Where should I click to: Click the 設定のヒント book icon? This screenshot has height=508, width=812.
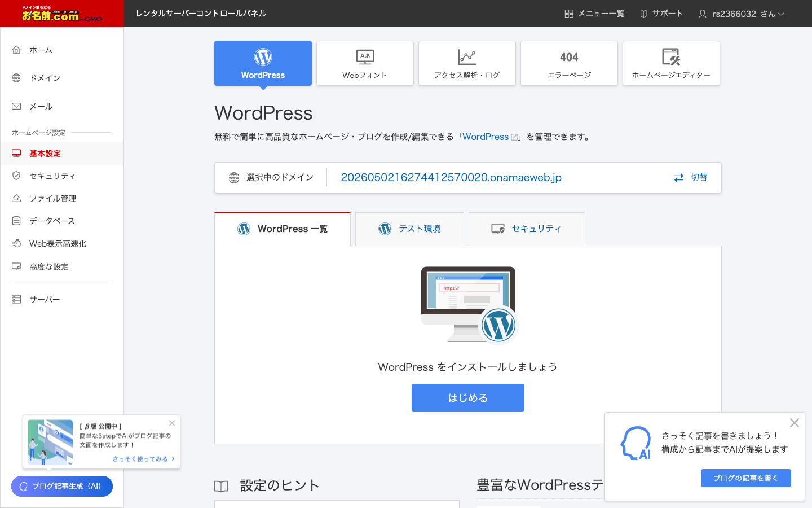221,486
